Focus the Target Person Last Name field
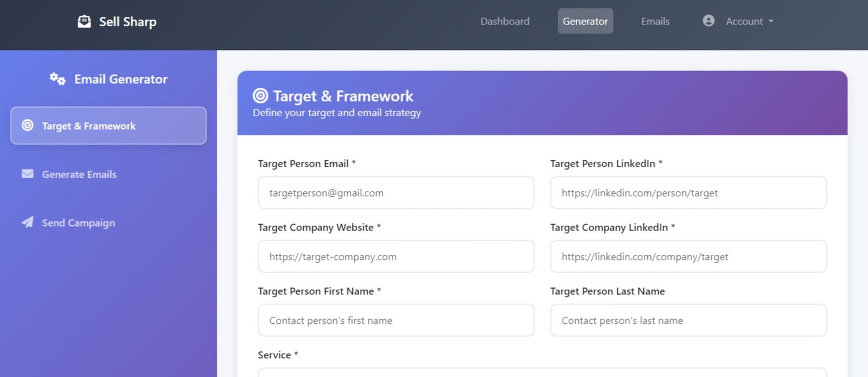This screenshot has height=377, width=868. pyautogui.click(x=688, y=321)
